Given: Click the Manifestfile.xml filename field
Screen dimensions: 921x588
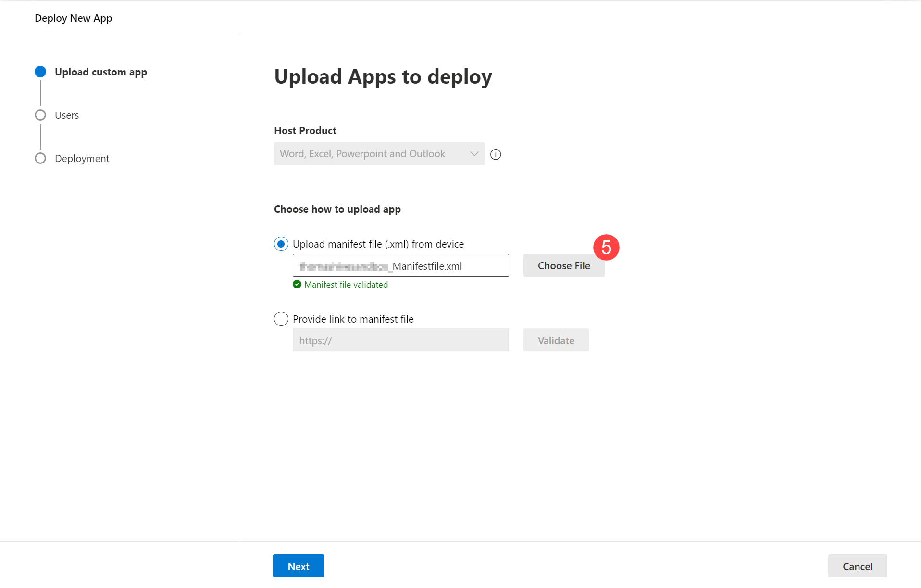Looking at the screenshot, I should (400, 265).
